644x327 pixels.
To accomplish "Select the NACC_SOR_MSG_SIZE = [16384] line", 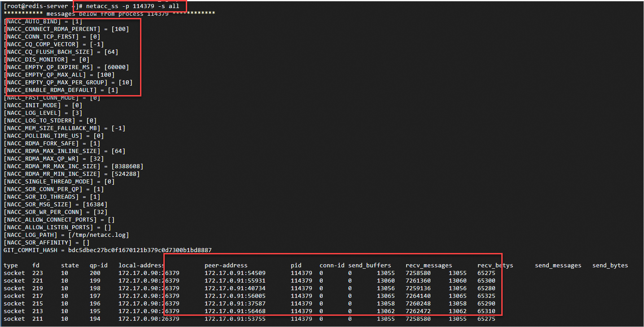I will [x=55, y=205].
